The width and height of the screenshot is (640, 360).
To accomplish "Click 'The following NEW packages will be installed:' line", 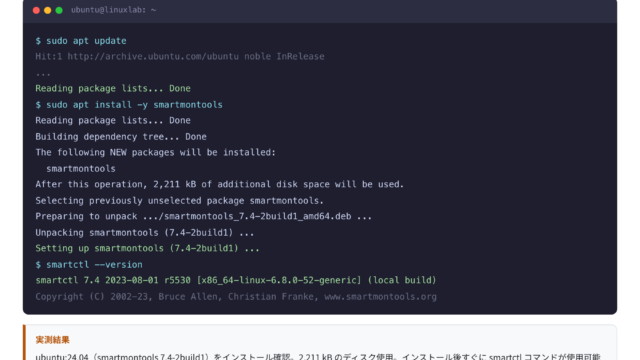I will pos(156,153).
